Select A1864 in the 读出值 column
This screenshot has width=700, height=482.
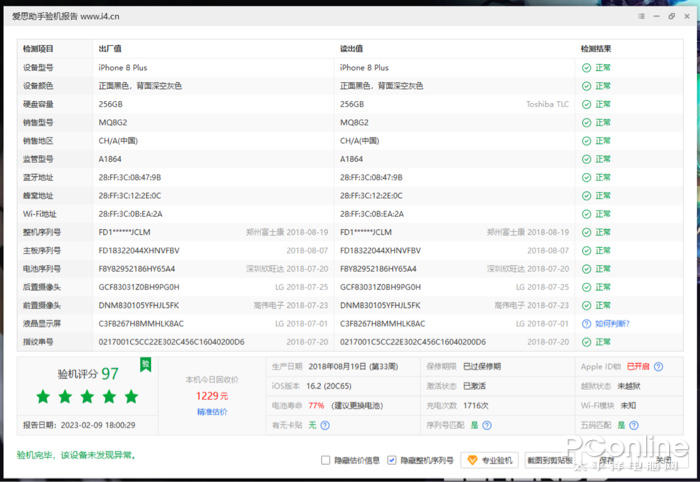click(351, 159)
